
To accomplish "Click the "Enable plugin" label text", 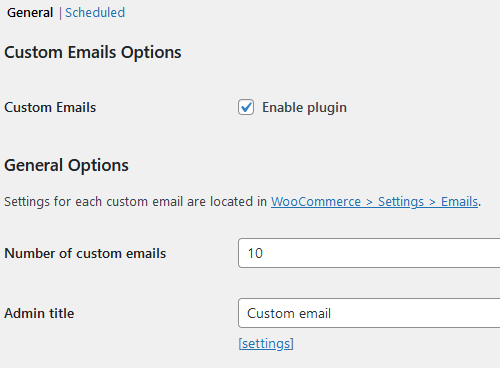I will pos(304,108).
